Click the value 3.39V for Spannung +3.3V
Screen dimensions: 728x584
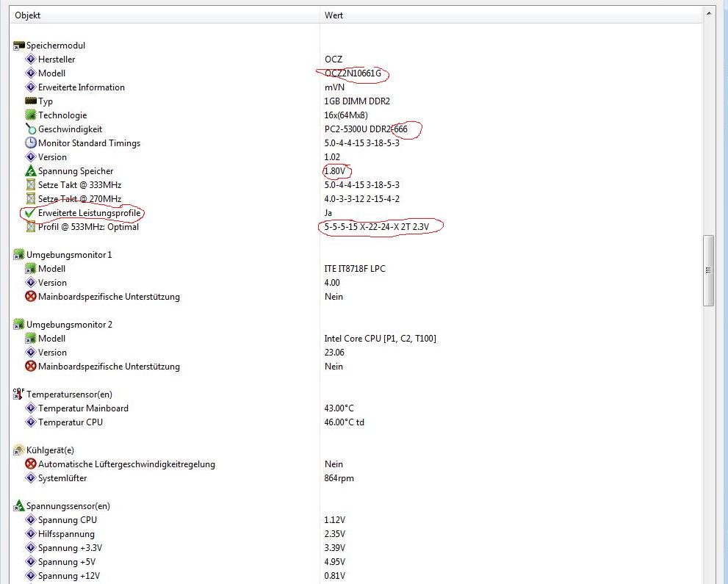point(335,547)
